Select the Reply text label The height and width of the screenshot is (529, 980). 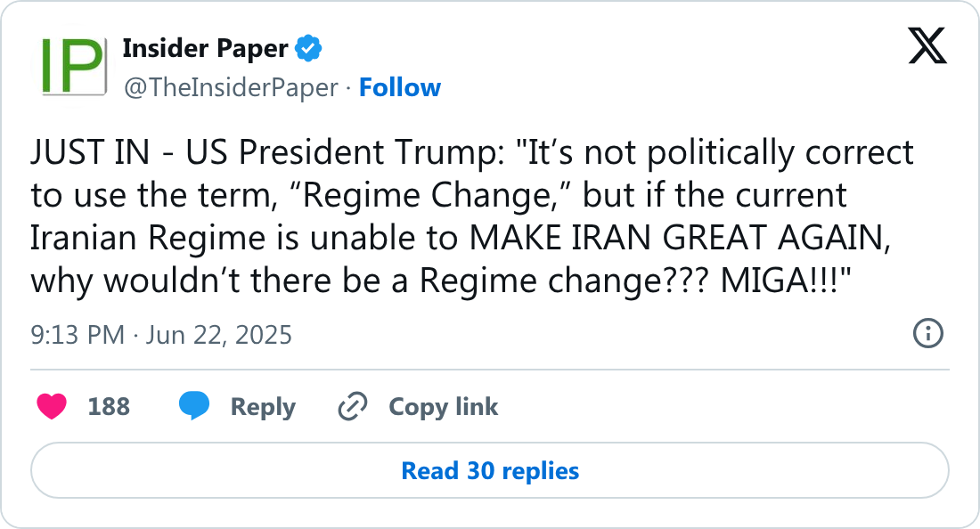[x=263, y=407]
